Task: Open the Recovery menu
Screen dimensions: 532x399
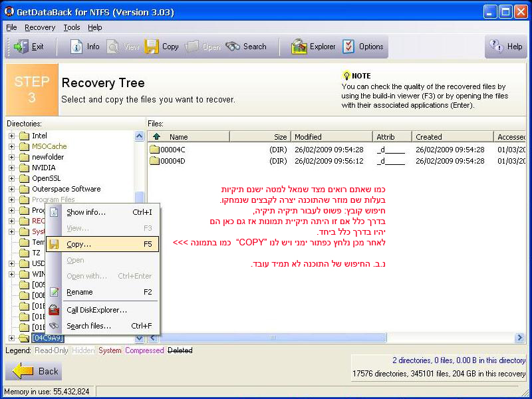Action: (x=40, y=27)
